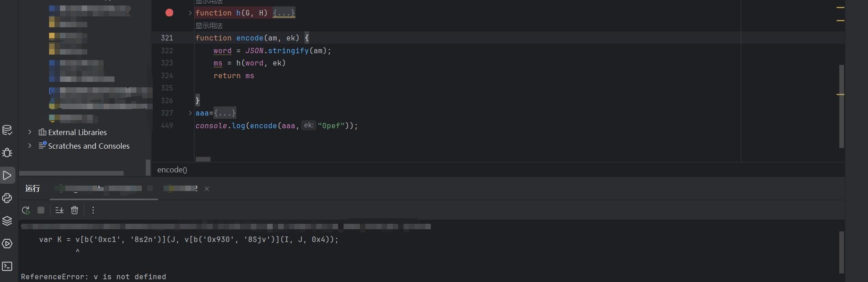This screenshot has width=868, height=282.
Task: Click the Stop process square button
Action: [41, 210]
